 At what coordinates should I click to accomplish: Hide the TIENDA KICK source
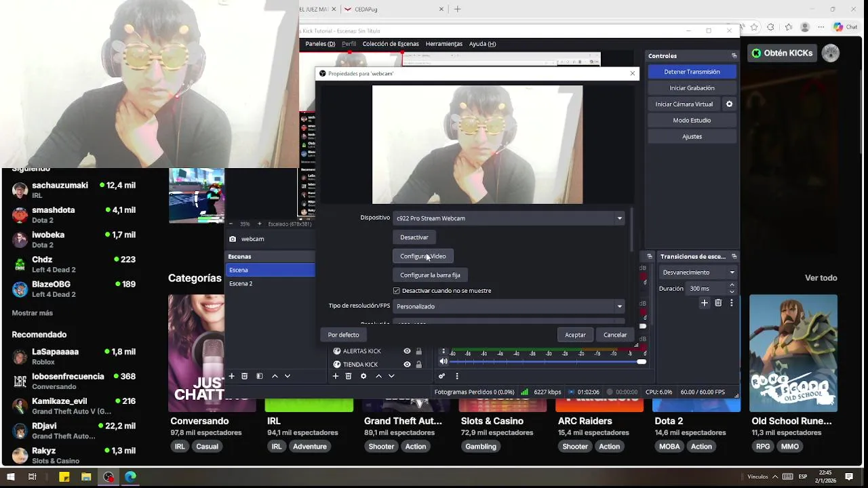[x=407, y=365]
